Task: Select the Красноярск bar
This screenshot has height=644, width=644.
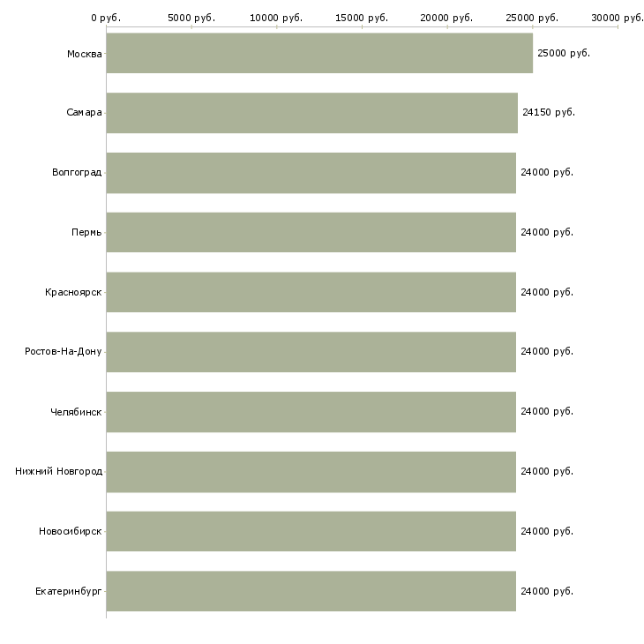Action: [311, 292]
